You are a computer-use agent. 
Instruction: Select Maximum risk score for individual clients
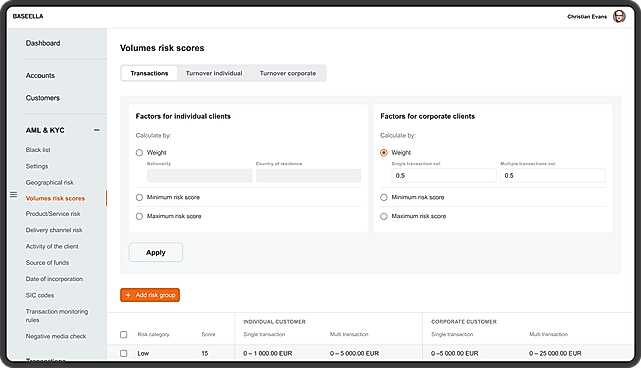(139, 216)
